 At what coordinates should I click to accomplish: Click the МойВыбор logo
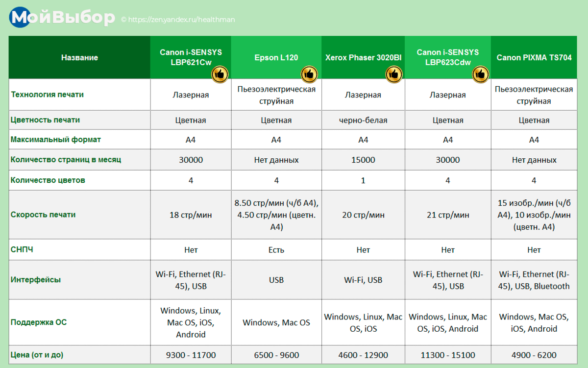tap(63, 18)
